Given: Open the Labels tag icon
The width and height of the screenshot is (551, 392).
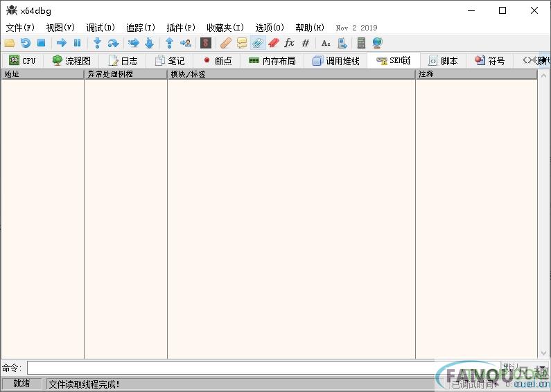Looking at the screenshot, I should (258, 43).
